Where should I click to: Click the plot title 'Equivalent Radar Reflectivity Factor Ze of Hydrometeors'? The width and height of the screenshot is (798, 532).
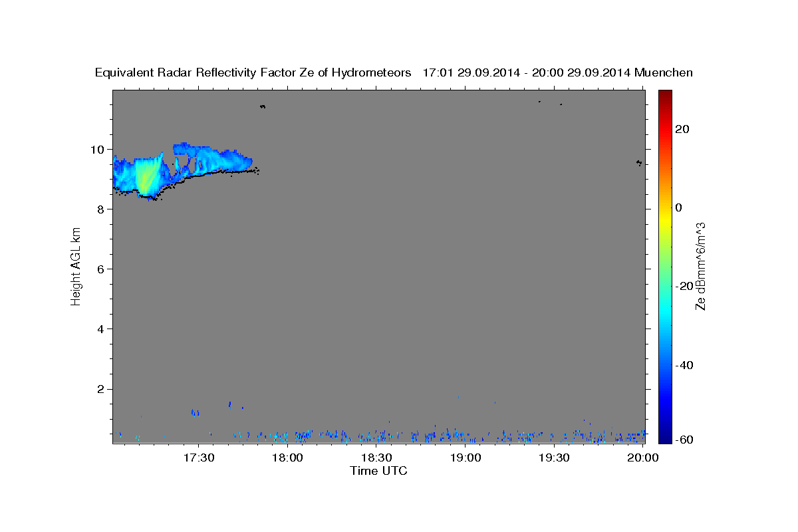(253, 72)
